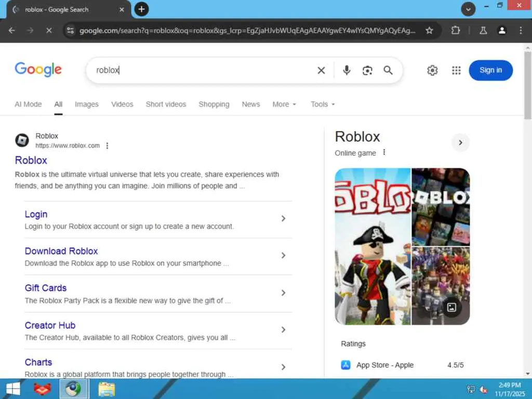Viewport: 532px width, 399px height.
Task: Open the taskbar clock and date
Action: pyautogui.click(x=510, y=389)
